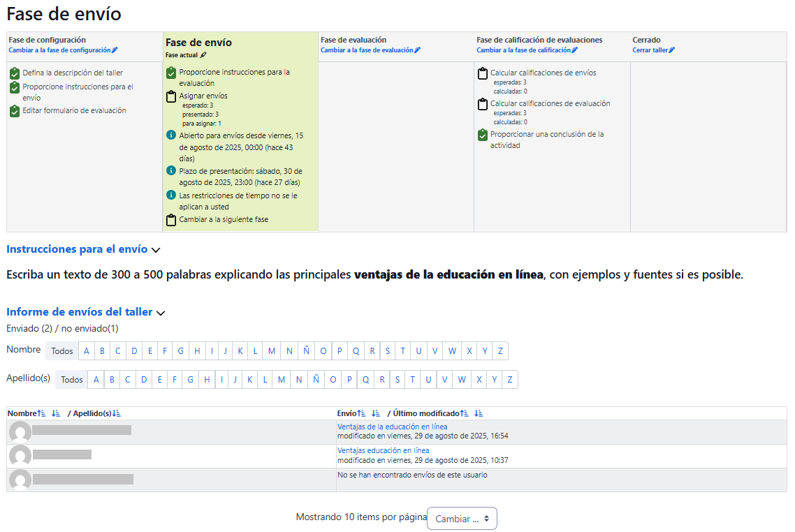The image size is (795, 532).
Task: Click first user's avatar in submissions table
Action: pos(20,432)
